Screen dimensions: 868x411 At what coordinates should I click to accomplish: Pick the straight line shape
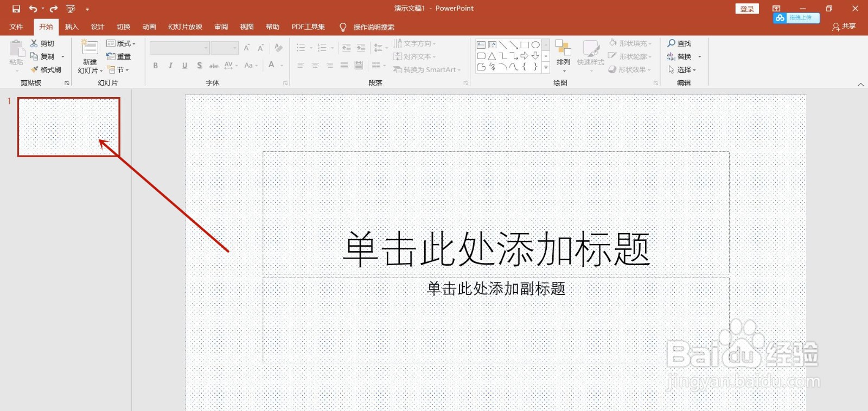point(503,45)
